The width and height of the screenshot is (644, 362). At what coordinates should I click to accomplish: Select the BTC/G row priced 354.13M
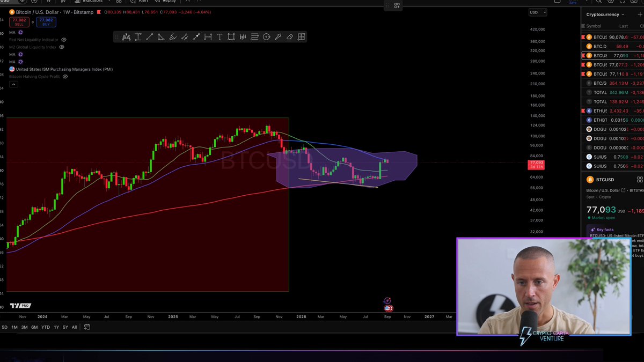(612, 83)
